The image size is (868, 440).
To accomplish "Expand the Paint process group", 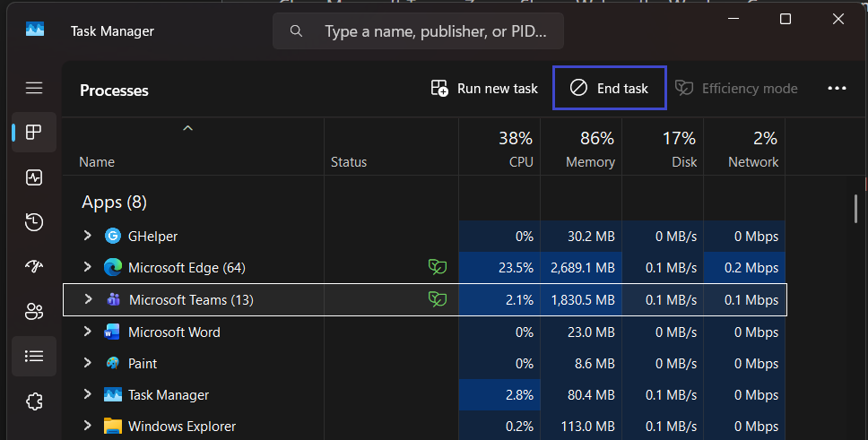I will pyautogui.click(x=87, y=363).
